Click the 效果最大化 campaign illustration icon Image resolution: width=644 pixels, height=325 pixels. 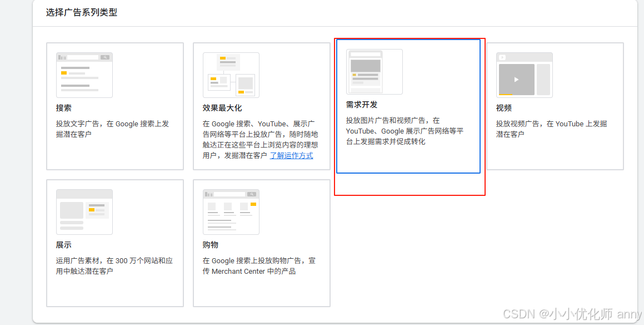click(231, 75)
